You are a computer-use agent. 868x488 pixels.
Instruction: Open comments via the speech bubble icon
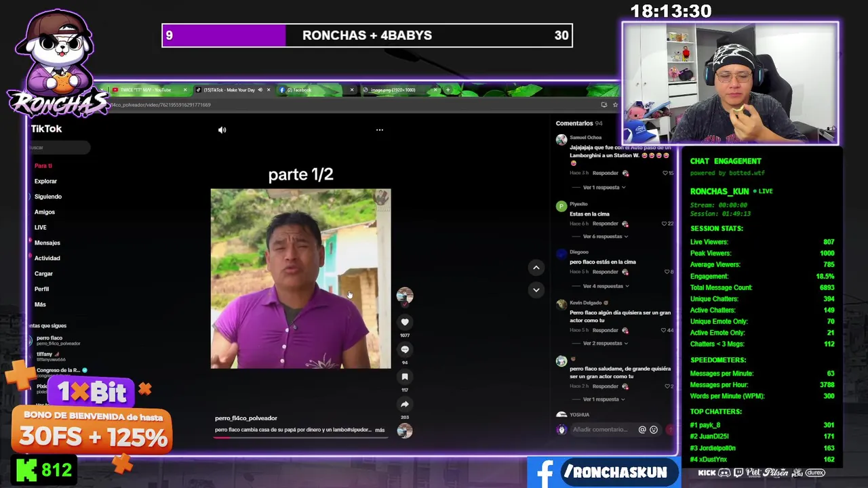(x=405, y=350)
